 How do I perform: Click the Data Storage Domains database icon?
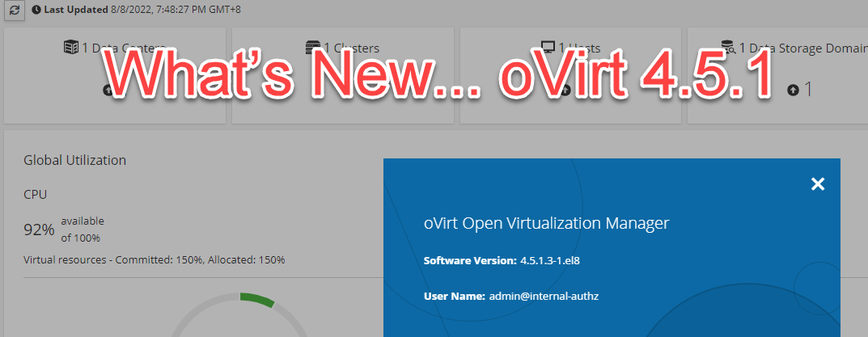click(x=729, y=48)
